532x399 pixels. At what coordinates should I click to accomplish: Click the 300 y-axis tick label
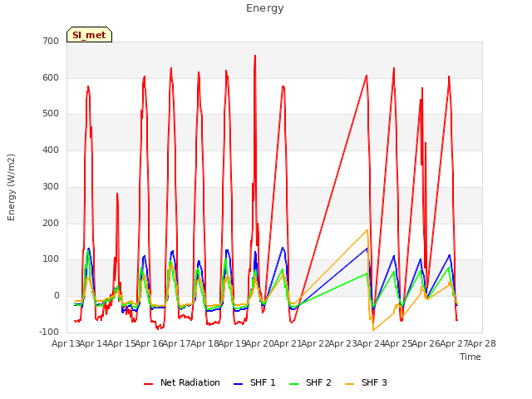pyautogui.click(x=51, y=186)
